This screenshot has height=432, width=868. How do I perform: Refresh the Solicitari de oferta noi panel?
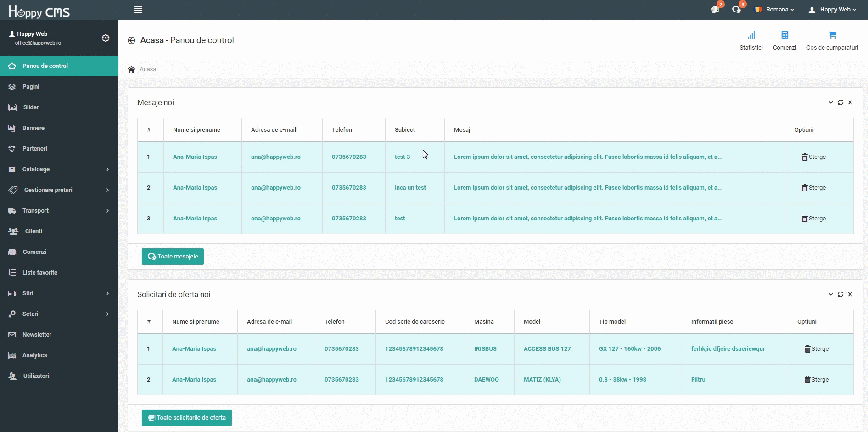click(x=840, y=294)
